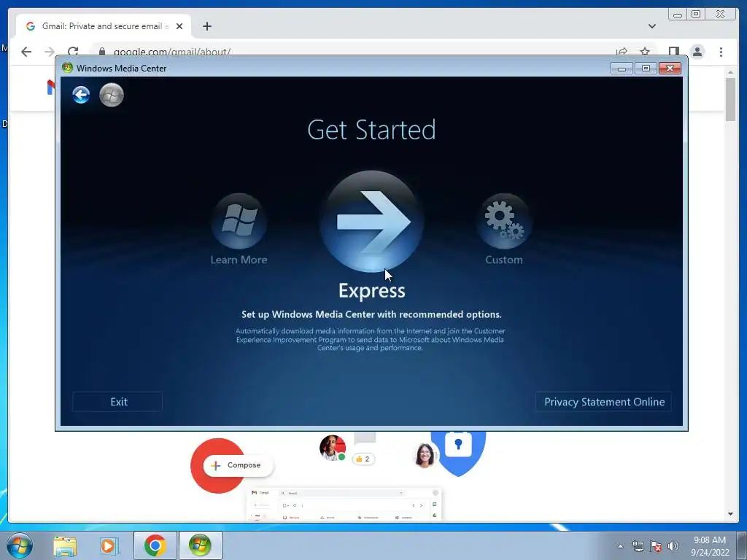Screen dimensions: 747x560
Task: Open Chrome side panel icon
Action: pos(673,52)
